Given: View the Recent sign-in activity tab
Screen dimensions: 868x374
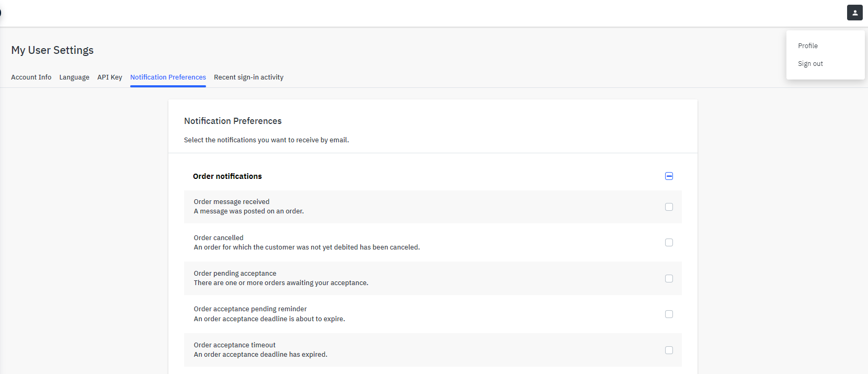Looking at the screenshot, I should tap(248, 77).
